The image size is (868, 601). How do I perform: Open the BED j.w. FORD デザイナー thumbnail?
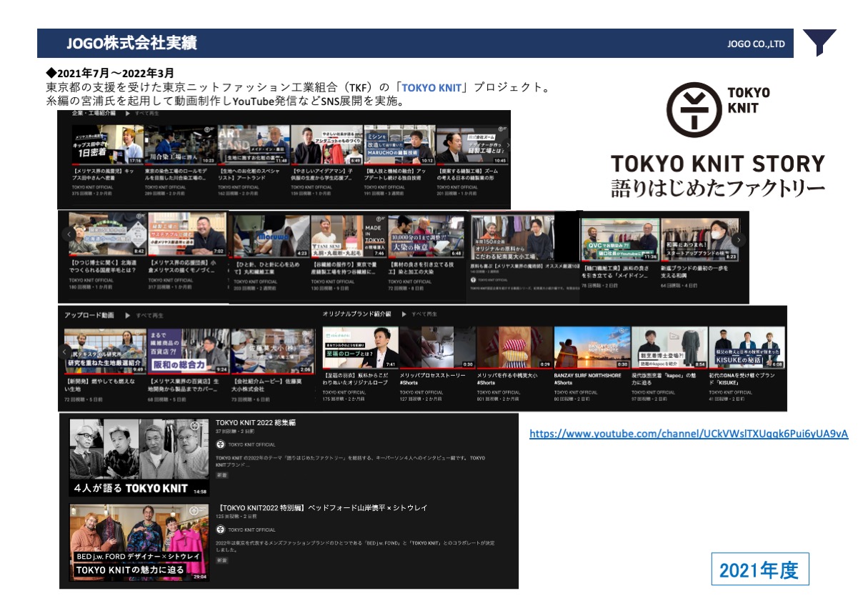click(x=139, y=543)
